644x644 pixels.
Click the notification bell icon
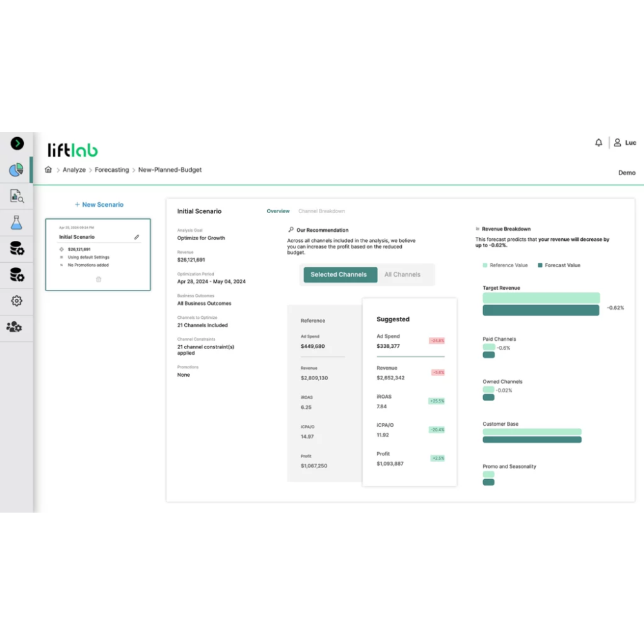pyautogui.click(x=598, y=142)
